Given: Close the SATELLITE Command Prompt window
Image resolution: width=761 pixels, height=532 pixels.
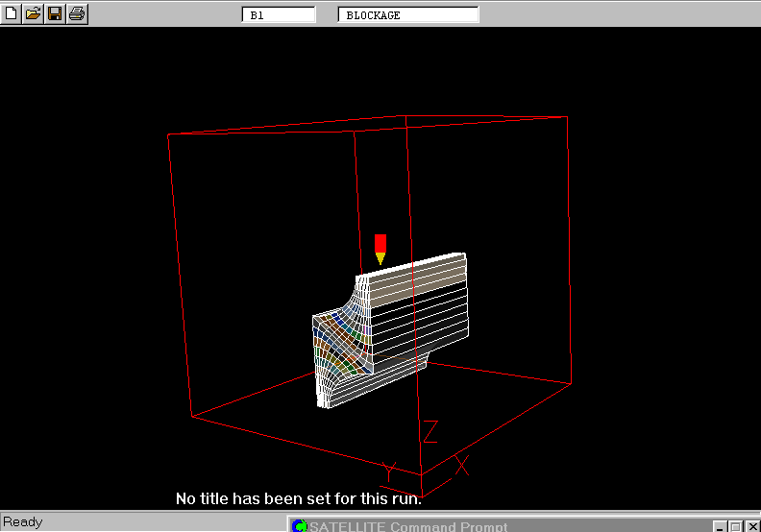Looking at the screenshot, I should coord(749,526).
